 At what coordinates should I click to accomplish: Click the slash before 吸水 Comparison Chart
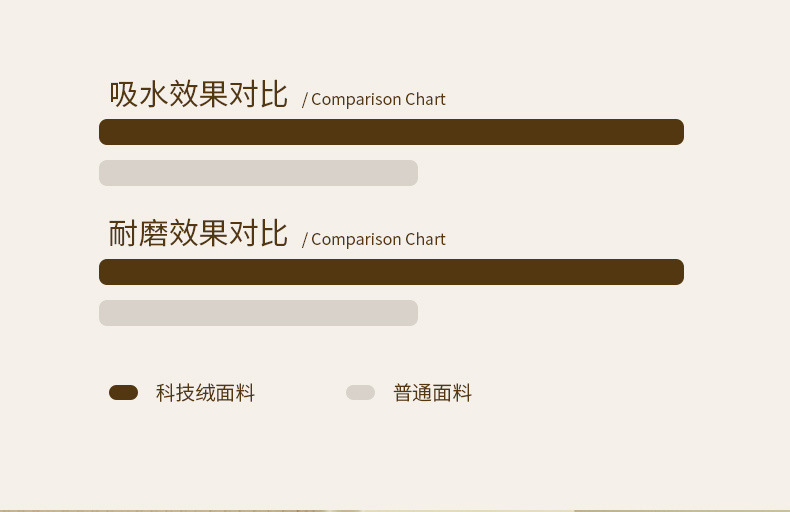click(x=305, y=100)
